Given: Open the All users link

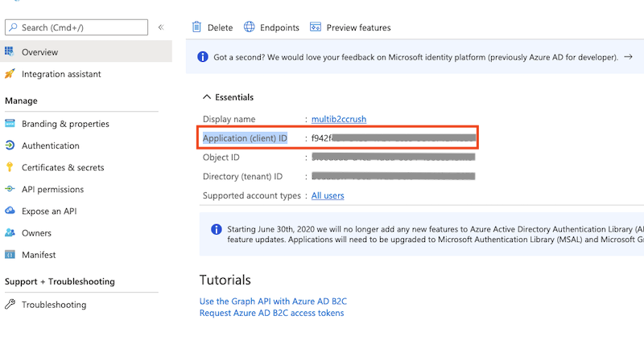Looking at the screenshot, I should [328, 195].
